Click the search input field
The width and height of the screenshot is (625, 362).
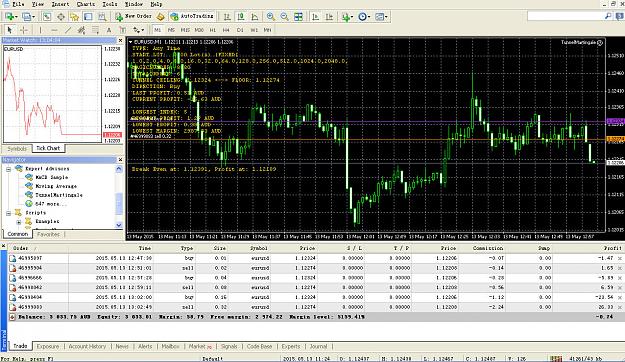565,16
